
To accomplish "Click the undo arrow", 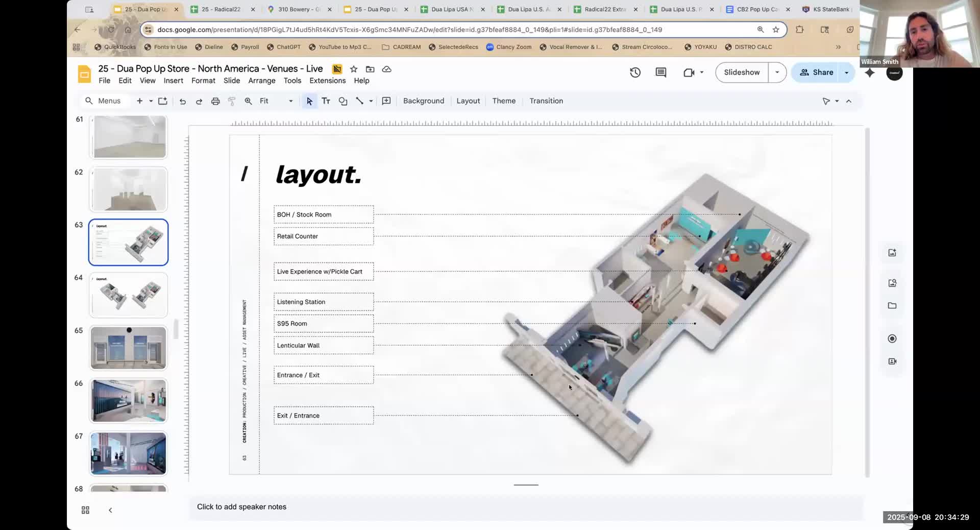I will 183,101.
